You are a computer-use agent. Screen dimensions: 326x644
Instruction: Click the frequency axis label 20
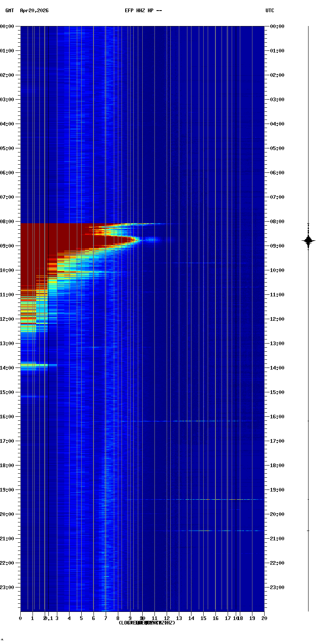tap(264, 618)
